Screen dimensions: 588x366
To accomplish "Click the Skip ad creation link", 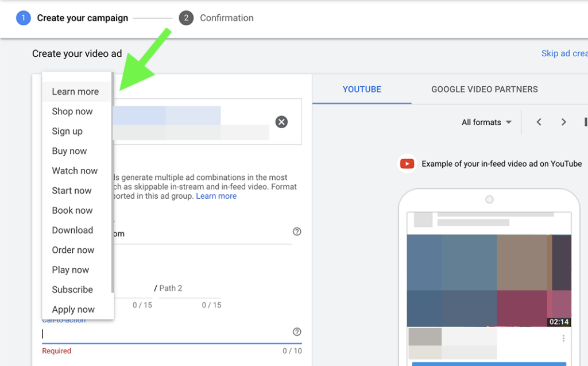I will 564,53.
